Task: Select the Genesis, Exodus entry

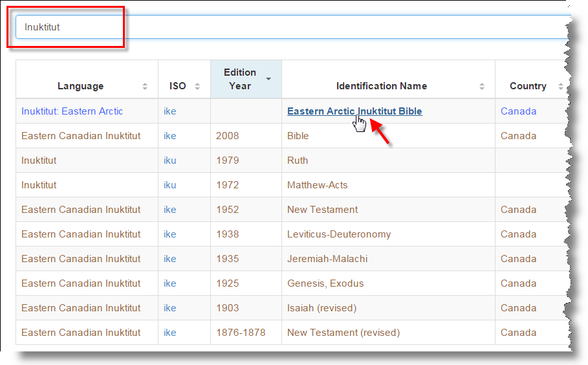Action: click(x=325, y=283)
